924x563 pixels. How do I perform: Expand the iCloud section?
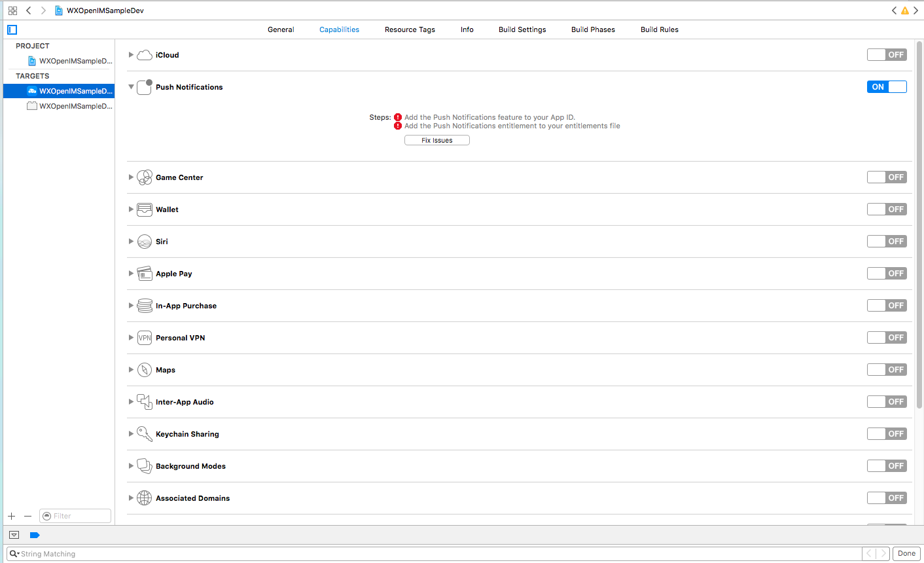[131, 55]
